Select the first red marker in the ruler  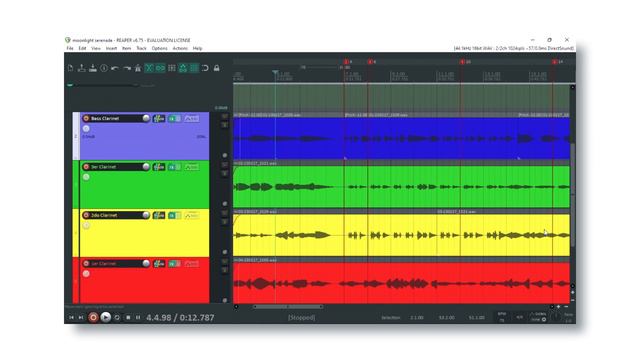(x=346, y=62)
